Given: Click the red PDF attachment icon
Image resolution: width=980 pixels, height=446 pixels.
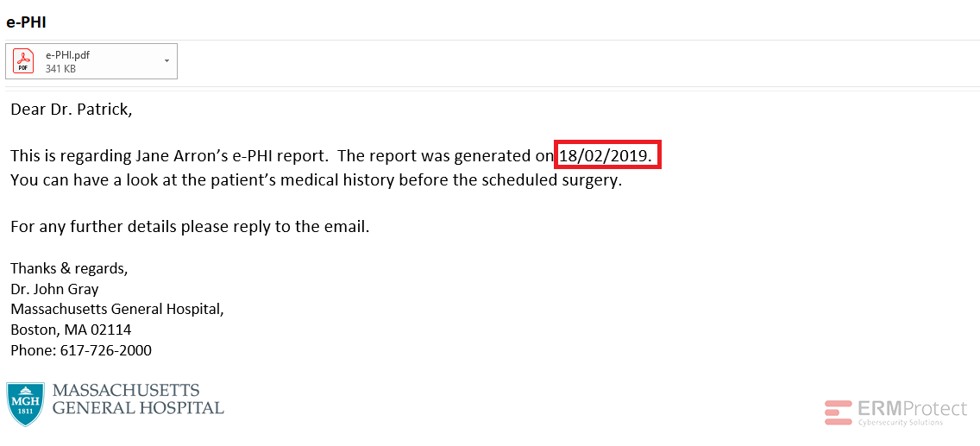Looking at the screenshot, I should click(23, 60).
